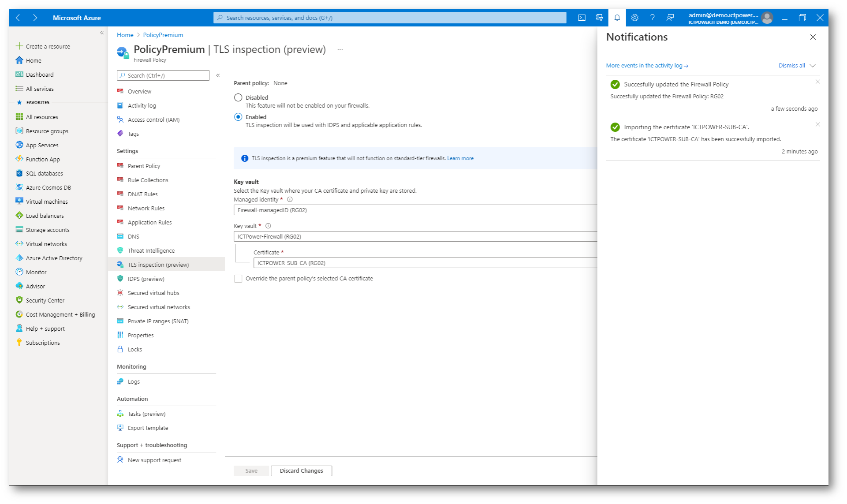This screenshot has height=504, width=847.
Task: Dismiss the certificate import notification
Action: click(818, 124)
